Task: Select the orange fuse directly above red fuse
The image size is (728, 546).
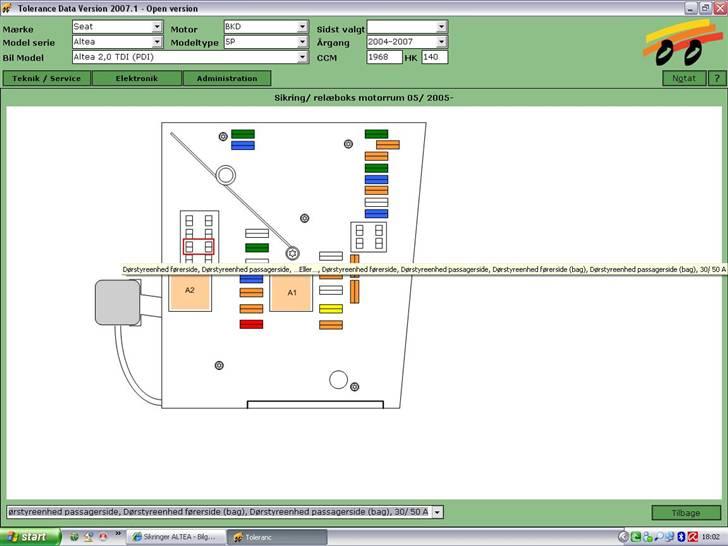Action: [251, 309]
